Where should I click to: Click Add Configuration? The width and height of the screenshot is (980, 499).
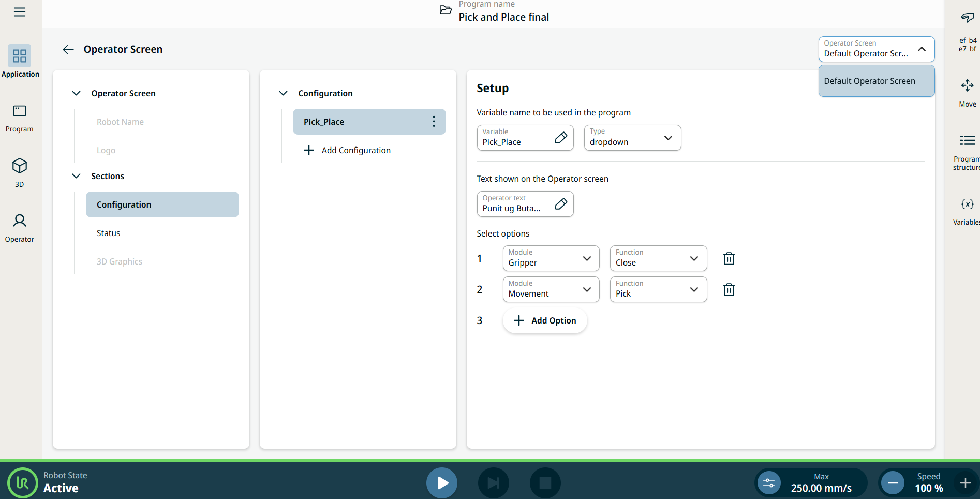[347, 150]
